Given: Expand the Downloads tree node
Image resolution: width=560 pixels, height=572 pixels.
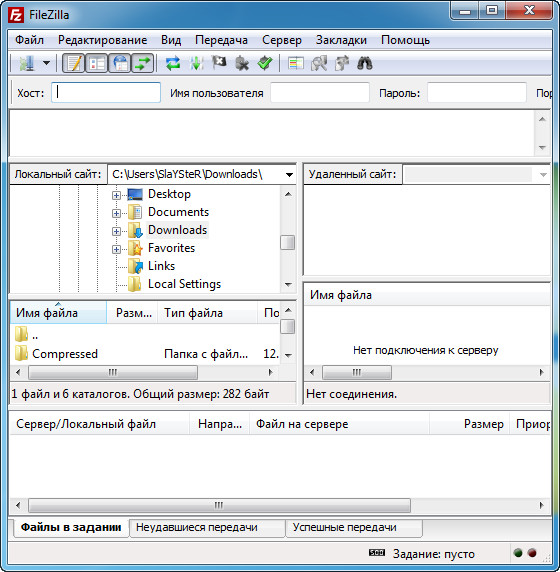Looking at the screenshot, I should tap(116, 231).
